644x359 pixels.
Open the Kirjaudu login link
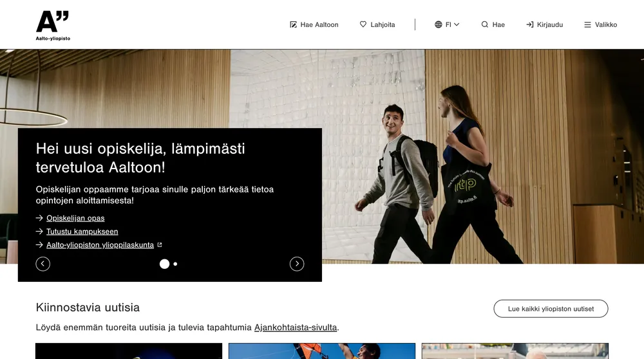(545, 24)
